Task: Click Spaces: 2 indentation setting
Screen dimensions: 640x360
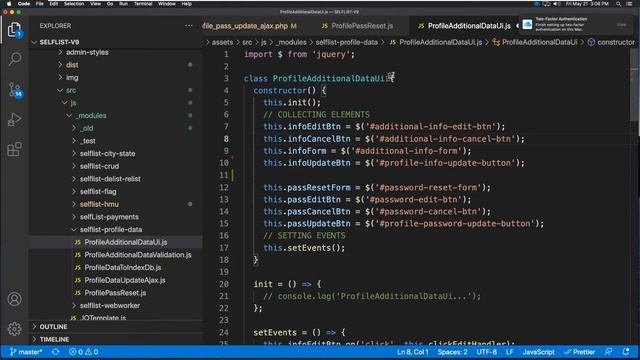Action: tap(452, 352)
